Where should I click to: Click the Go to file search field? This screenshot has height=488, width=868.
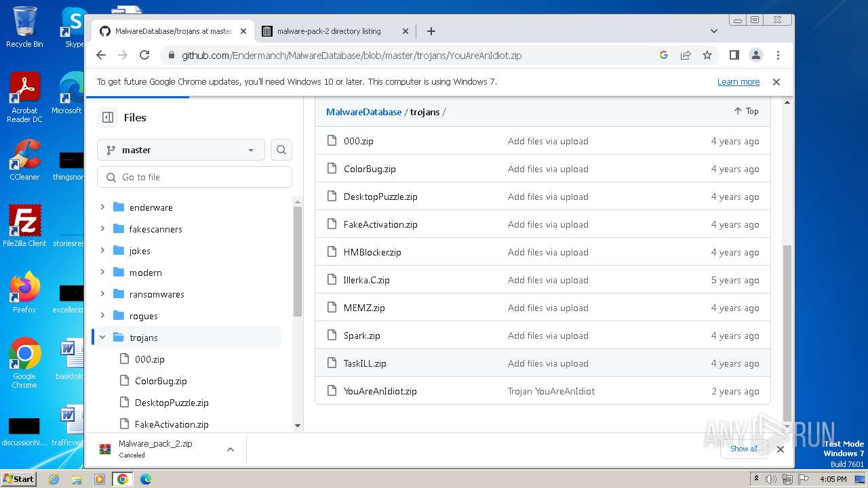(x=195, y=177)
